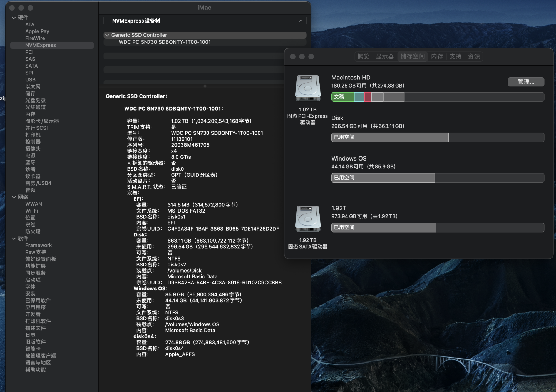
Task: Click green 文稿 storage bar segment
Action: click(343, 97)
